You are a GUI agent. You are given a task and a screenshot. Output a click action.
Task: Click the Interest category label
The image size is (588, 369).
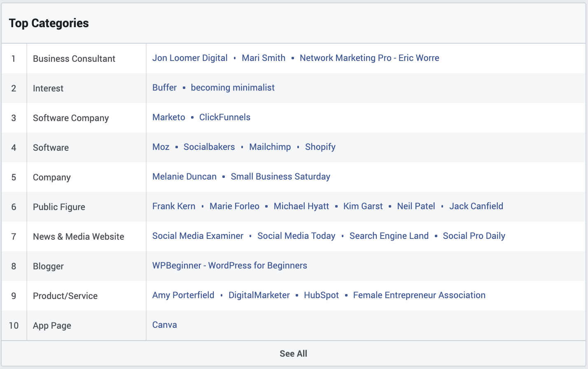coord(48,89)
